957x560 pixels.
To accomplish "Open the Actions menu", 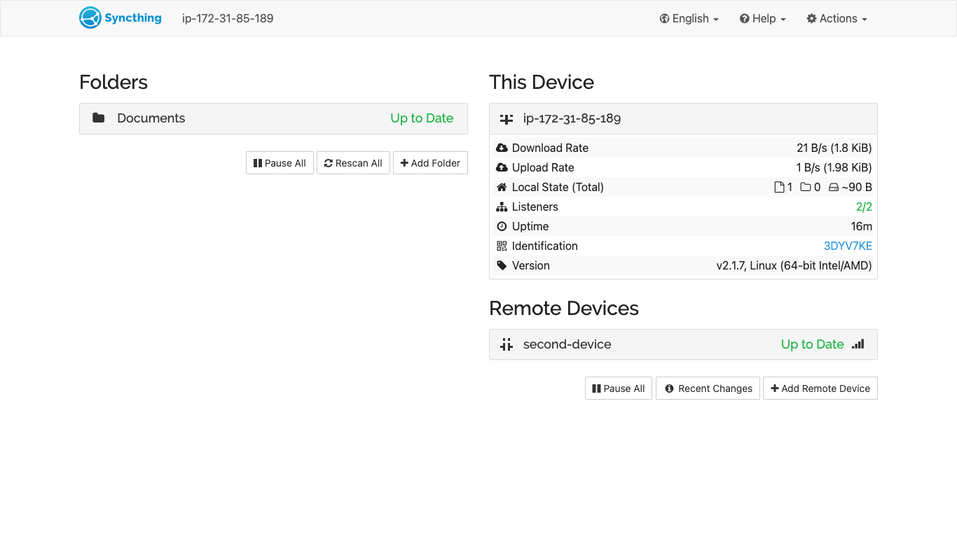I will pos(837,18).
